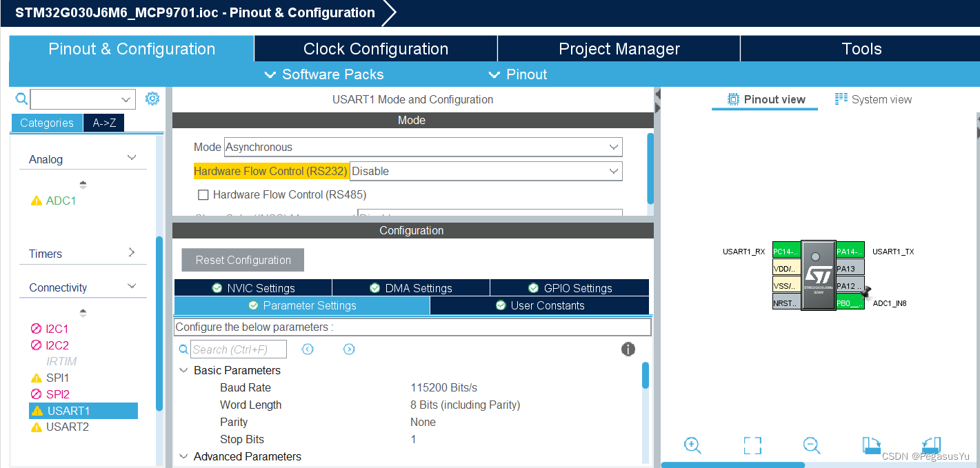Expand the Advanced Parameters group
980x468 pixels.
click(183, 456)
